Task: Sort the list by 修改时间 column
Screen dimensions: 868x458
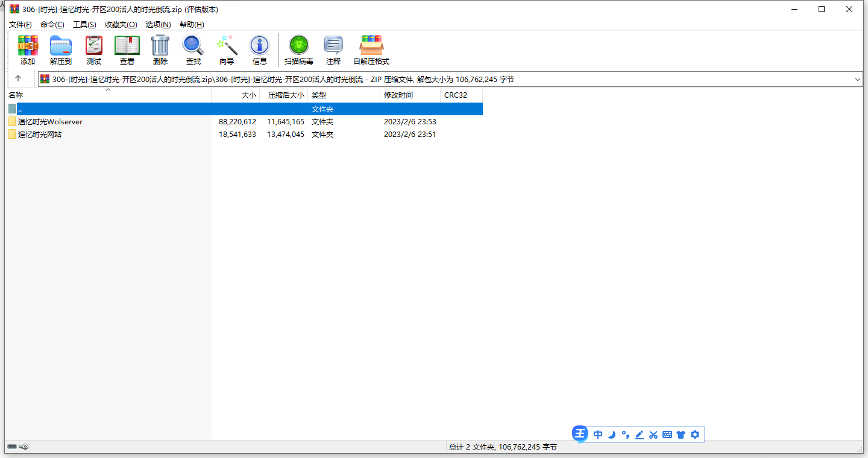Action: tap(398, 95)
